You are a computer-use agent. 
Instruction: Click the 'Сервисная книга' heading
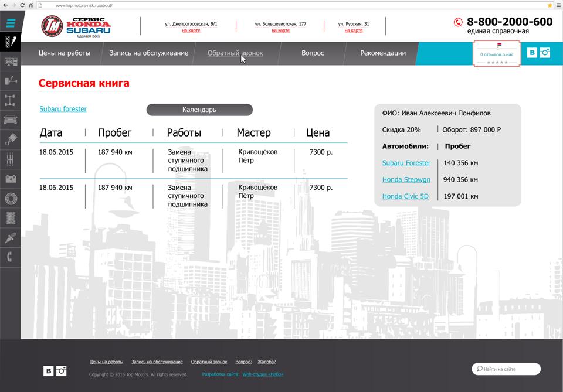point(84,83)
